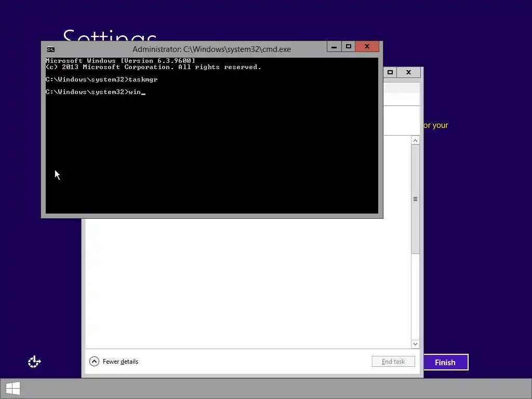The height and width of the screenshot is (399, 532).
Task: Click the End task button
Action: (x=393, y=362)
